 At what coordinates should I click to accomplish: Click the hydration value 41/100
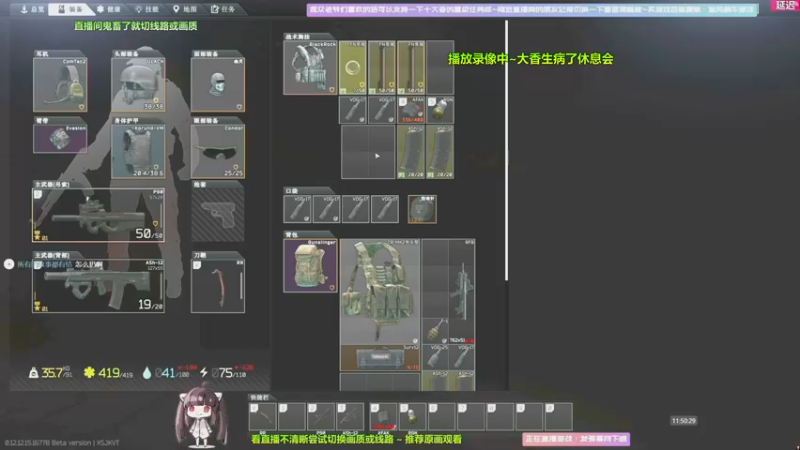pyautogui.click(x=168, y=373)
